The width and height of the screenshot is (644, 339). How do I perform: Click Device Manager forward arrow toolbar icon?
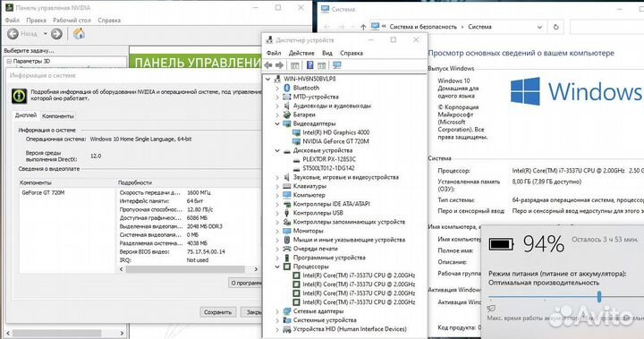point(280,65)
